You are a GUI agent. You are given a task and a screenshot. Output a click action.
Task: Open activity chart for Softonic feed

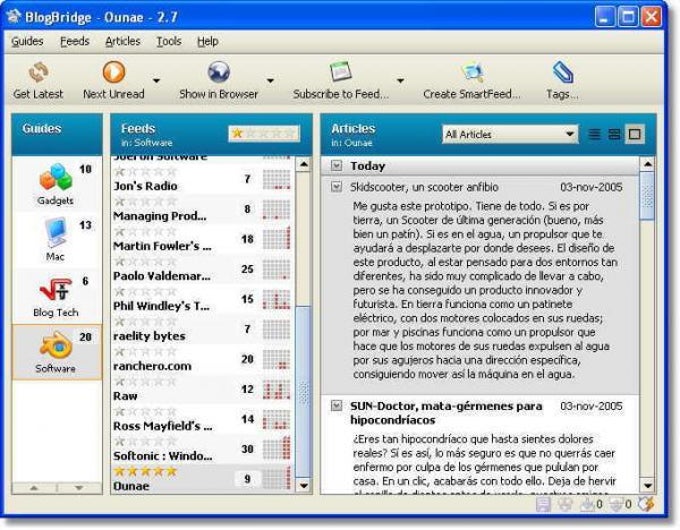tap(276, 449)
